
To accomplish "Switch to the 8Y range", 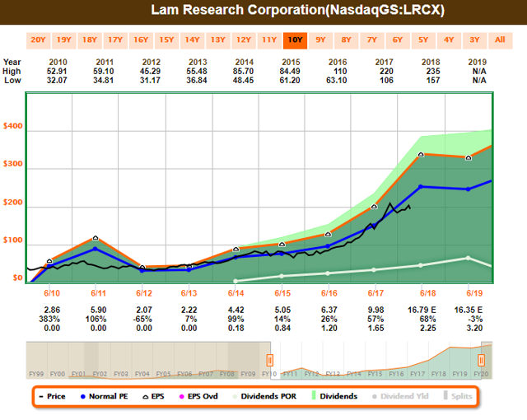I will pos(347,40).
